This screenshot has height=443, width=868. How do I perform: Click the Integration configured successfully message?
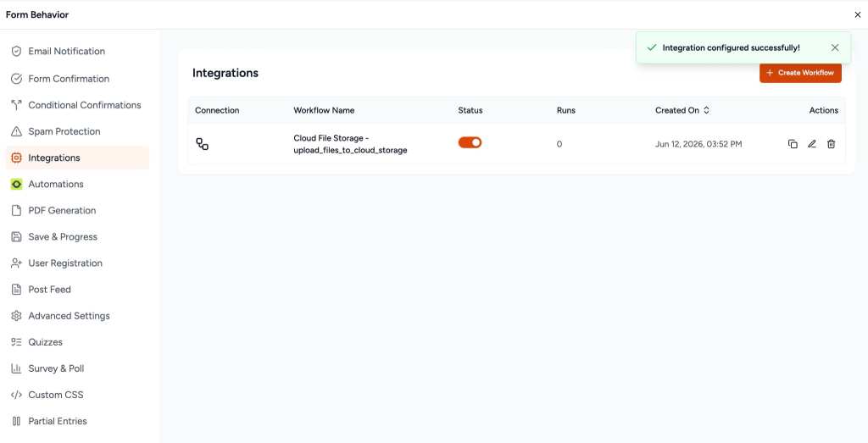click(x=732, y=47)
